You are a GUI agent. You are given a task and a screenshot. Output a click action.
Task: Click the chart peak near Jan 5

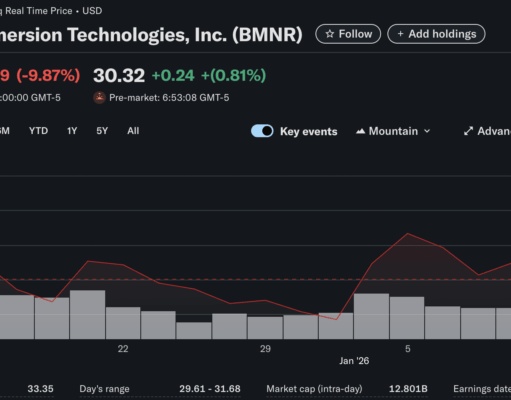(408, 234)
